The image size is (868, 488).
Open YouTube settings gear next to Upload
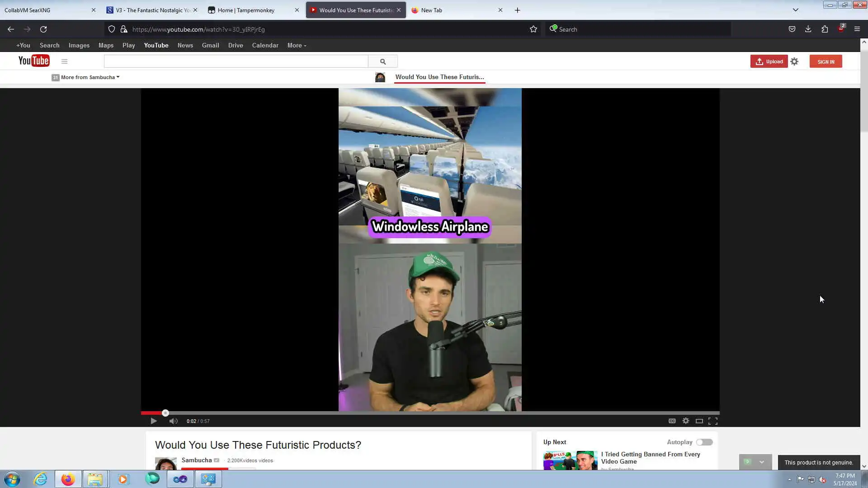coord(794,61)
